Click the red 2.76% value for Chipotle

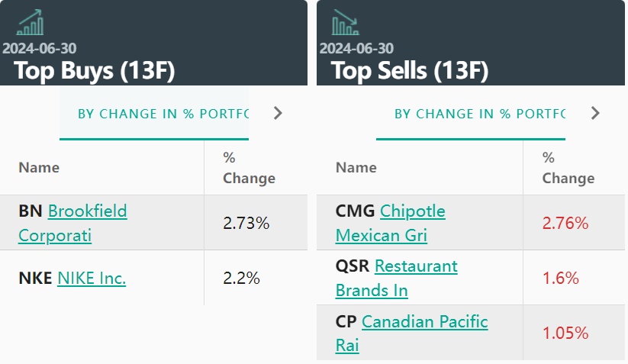(565, 224)
